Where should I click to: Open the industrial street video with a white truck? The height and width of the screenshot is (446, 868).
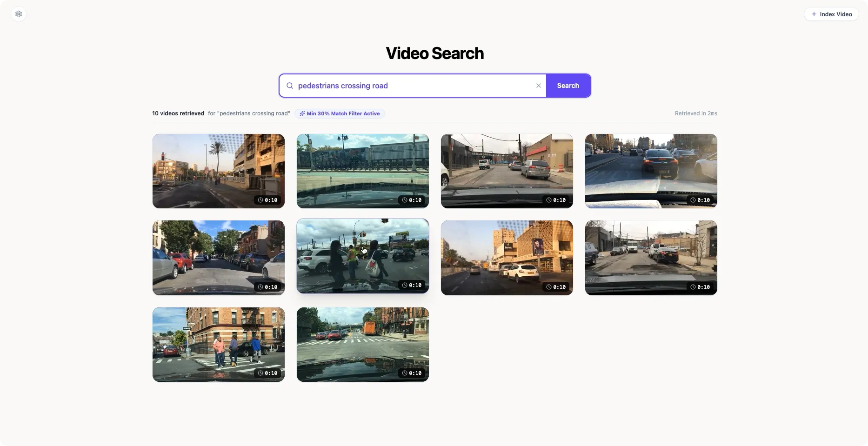651,258
